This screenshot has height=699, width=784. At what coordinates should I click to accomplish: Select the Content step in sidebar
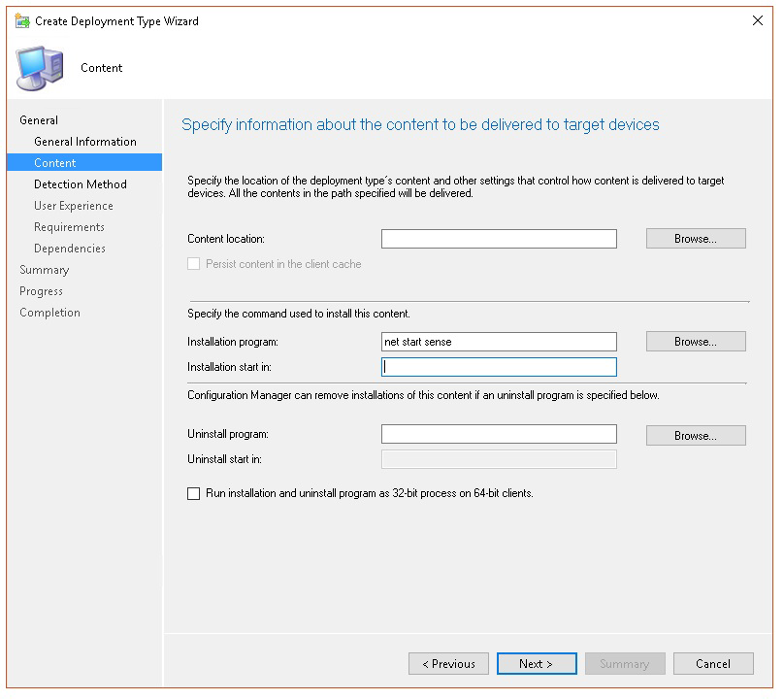coord(84,163)
